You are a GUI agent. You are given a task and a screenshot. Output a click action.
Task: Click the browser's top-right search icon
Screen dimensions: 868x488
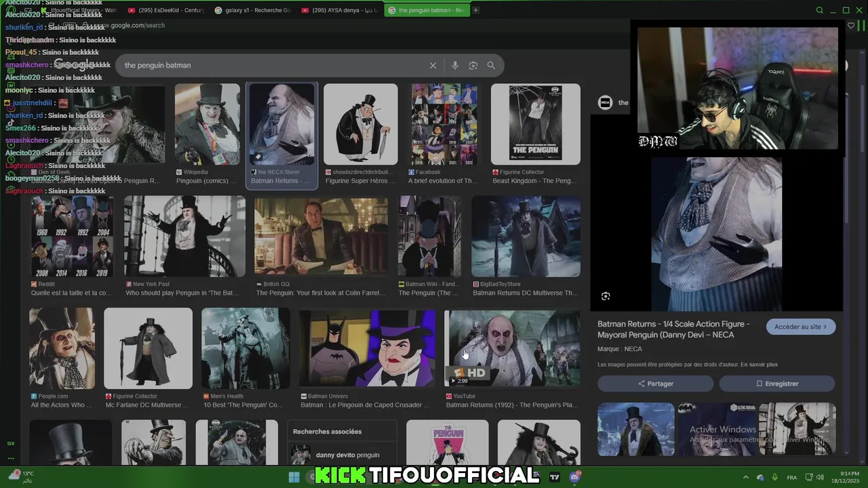click(x=819, y=10)
